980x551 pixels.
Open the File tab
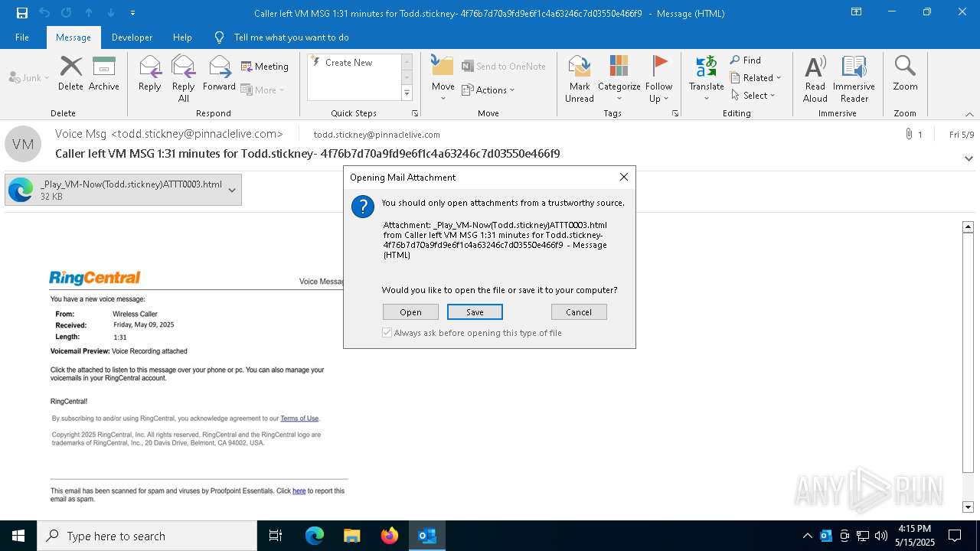pos(22,37)
